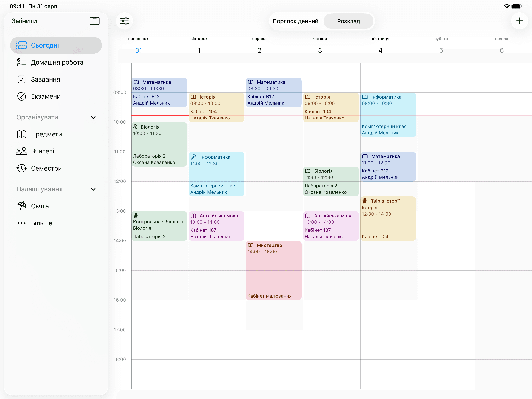Click the Завдання checkbox icon
This screenshot has height=399, width=532.
tap(21, 79)
